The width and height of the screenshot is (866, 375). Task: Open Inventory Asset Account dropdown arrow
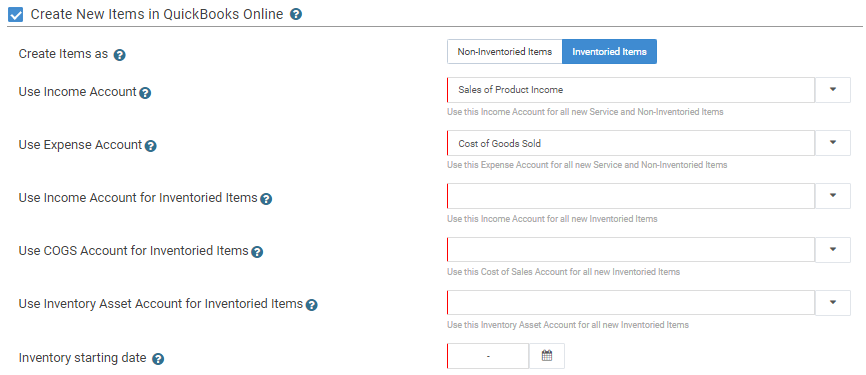coord(833,303)
